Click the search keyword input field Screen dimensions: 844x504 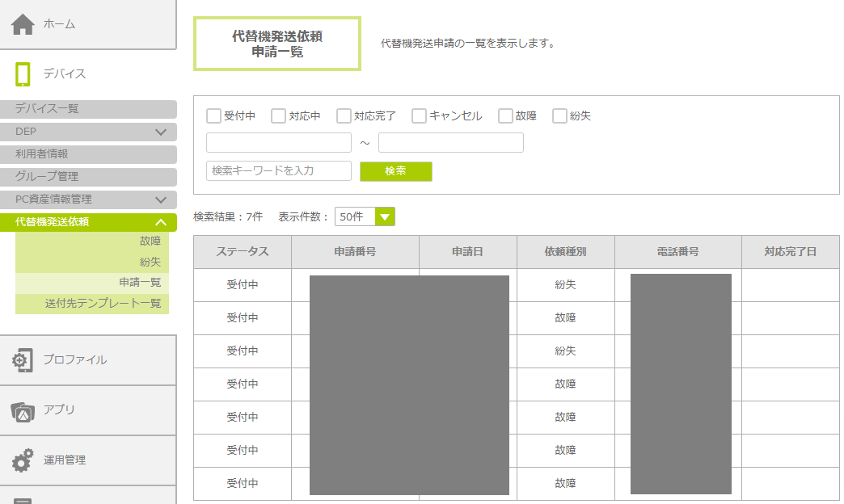(x=279, y=171)
